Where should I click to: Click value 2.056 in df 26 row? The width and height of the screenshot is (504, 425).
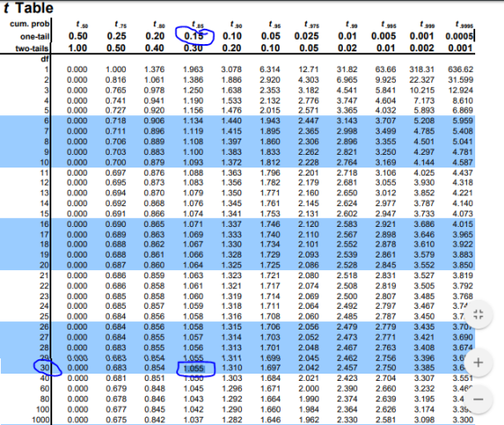click(308, 327)
